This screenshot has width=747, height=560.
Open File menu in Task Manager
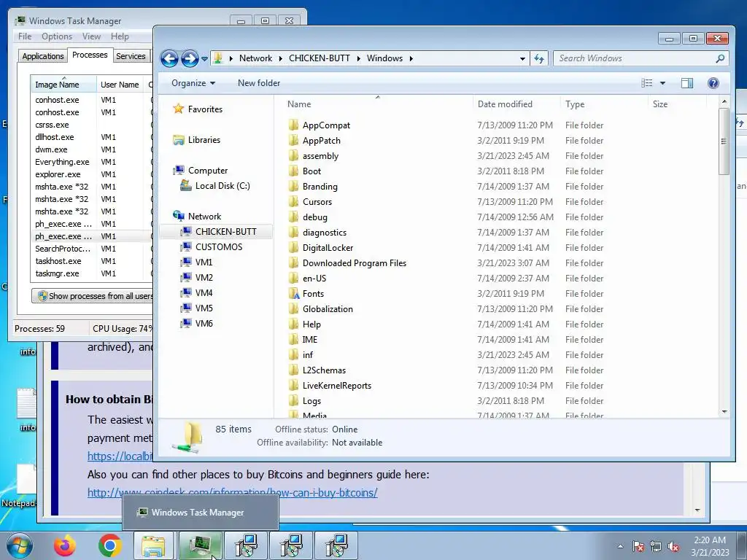coord(25,36)
